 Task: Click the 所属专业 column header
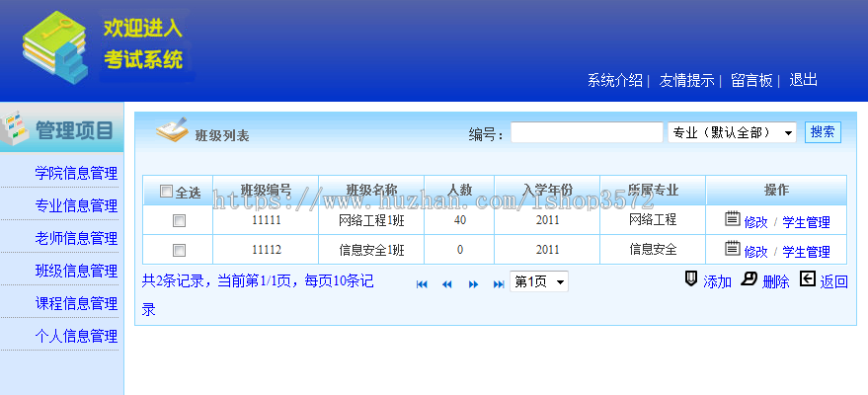click(x=653, y=191)
